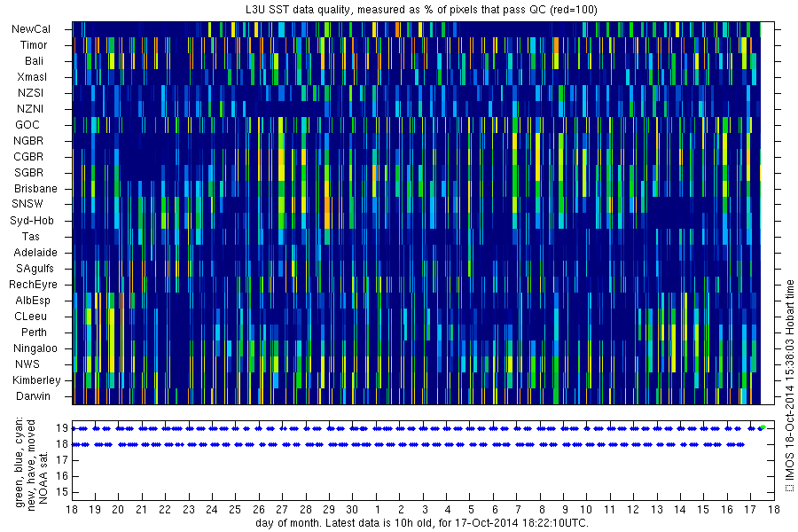Click the IMOS Hobart time timestamp
Screen dimensions: 798x532
tap(790, 386)
